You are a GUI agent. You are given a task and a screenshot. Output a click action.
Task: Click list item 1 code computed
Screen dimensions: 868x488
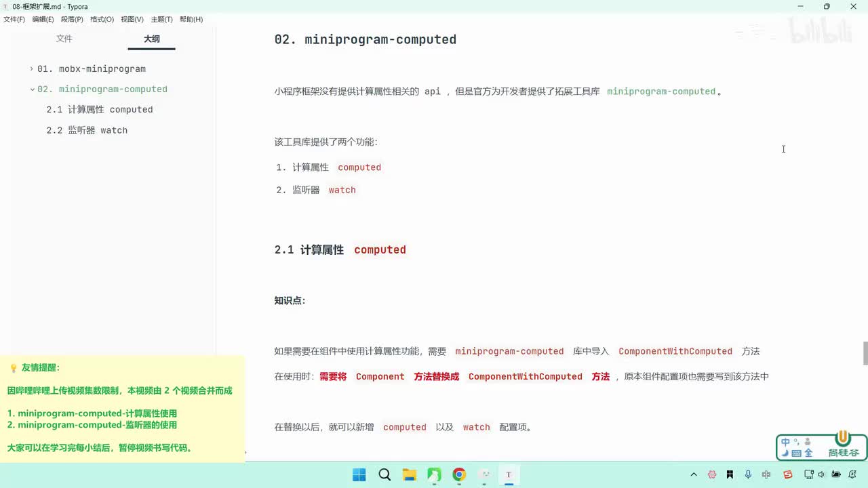(x=359, y=167)
